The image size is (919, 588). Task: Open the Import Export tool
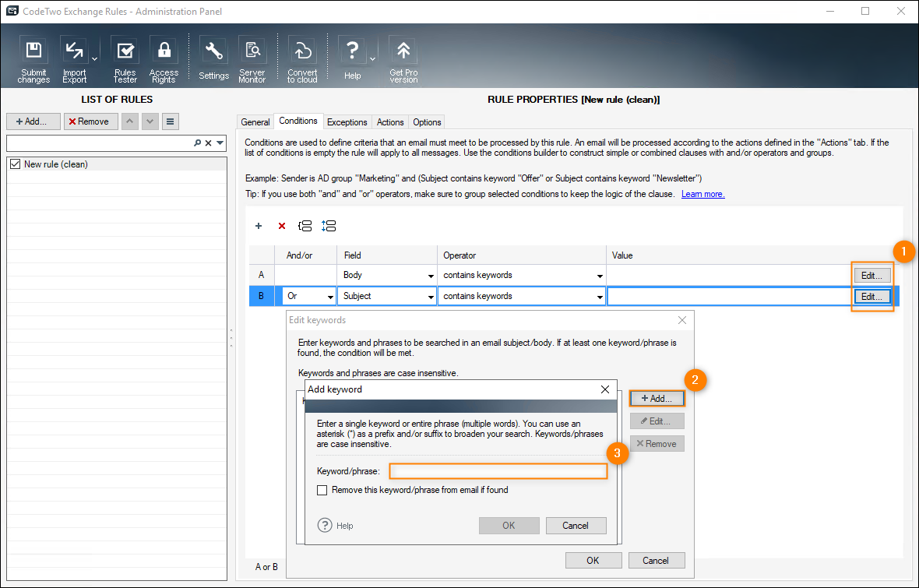pos(75,60)
